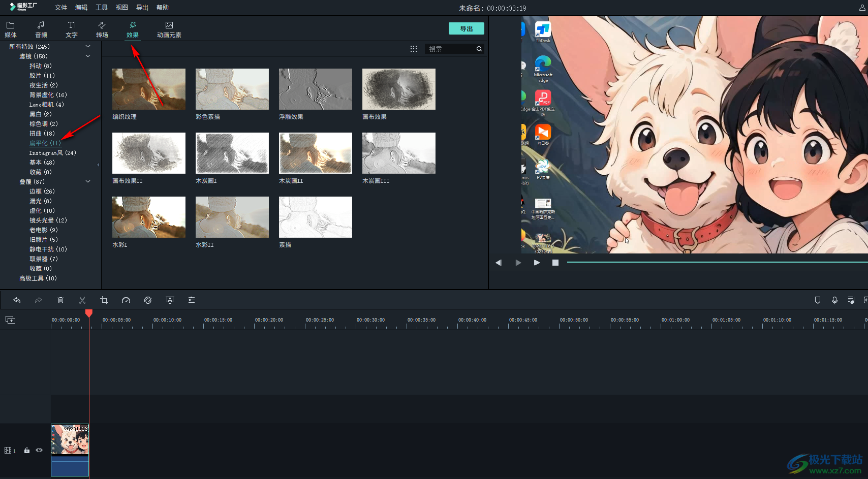Redo the last action

(x=38, y=300)
